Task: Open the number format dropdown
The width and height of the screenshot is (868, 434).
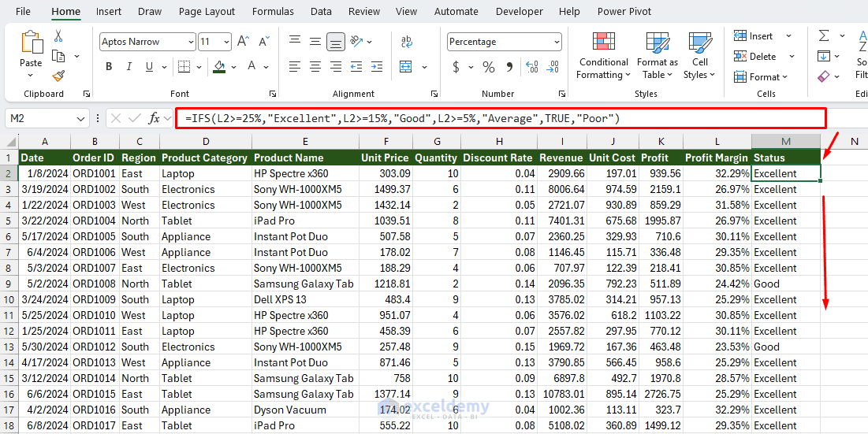Action: 556,42
